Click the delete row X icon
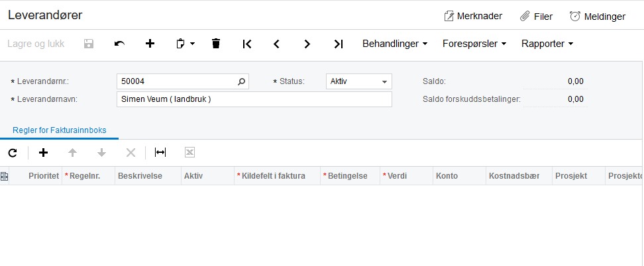 [x=131, y=153]
